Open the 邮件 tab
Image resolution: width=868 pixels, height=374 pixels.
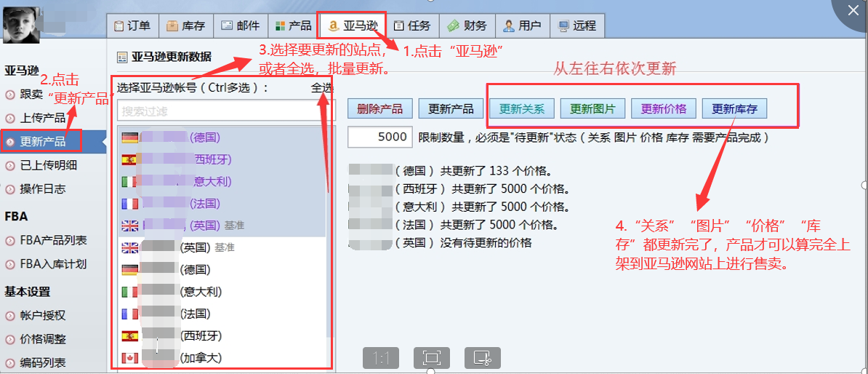pyautogui.click(x=240, y=25)
